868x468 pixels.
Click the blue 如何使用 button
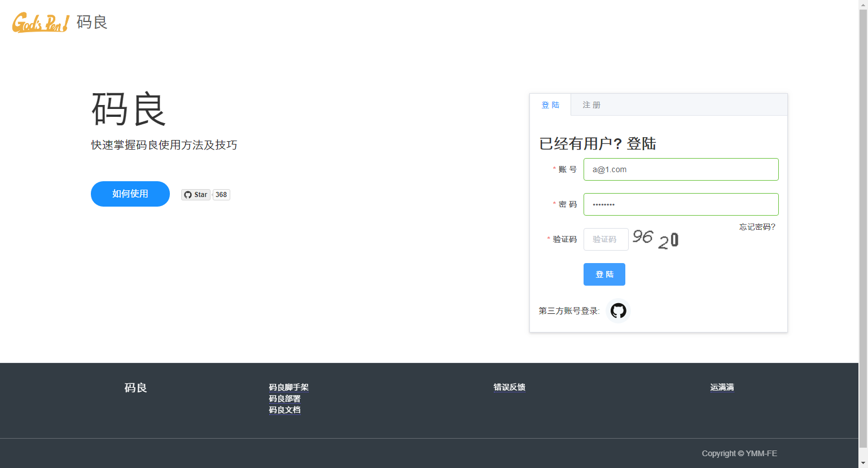click(x=130, y=194)
